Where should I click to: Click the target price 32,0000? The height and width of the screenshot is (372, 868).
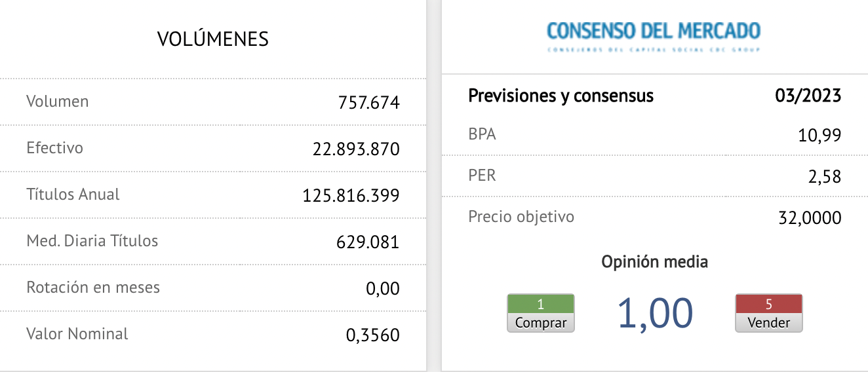(x=809, y=217)
